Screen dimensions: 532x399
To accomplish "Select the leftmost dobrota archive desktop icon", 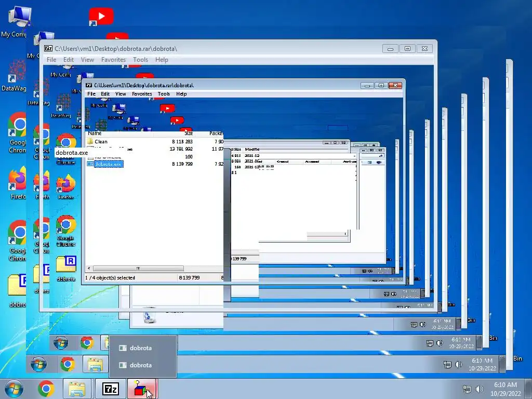I will point(16,290).
